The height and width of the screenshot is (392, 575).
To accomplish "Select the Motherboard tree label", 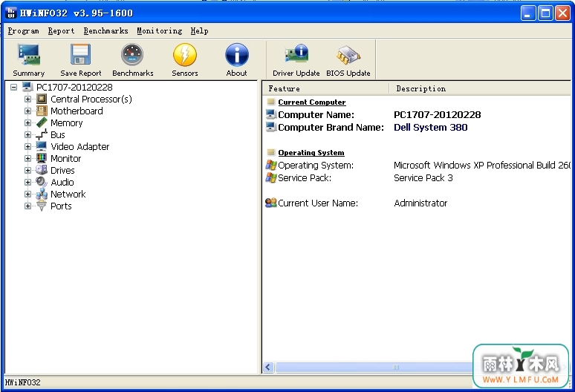I will (x=77, y=111).
